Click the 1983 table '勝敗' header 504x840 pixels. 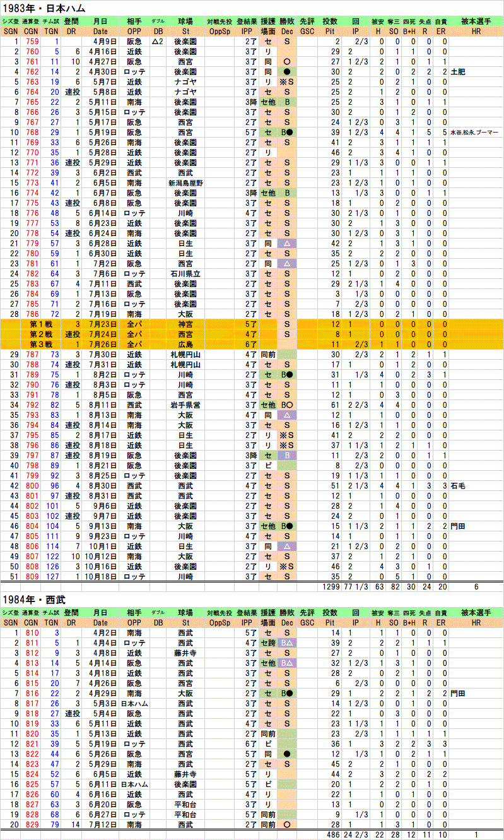[287, 21]
